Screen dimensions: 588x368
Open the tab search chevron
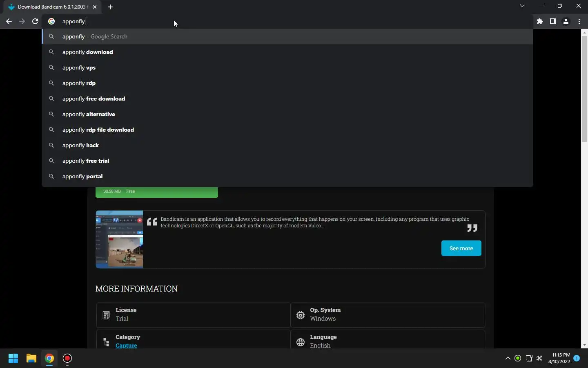coord(522,6)
